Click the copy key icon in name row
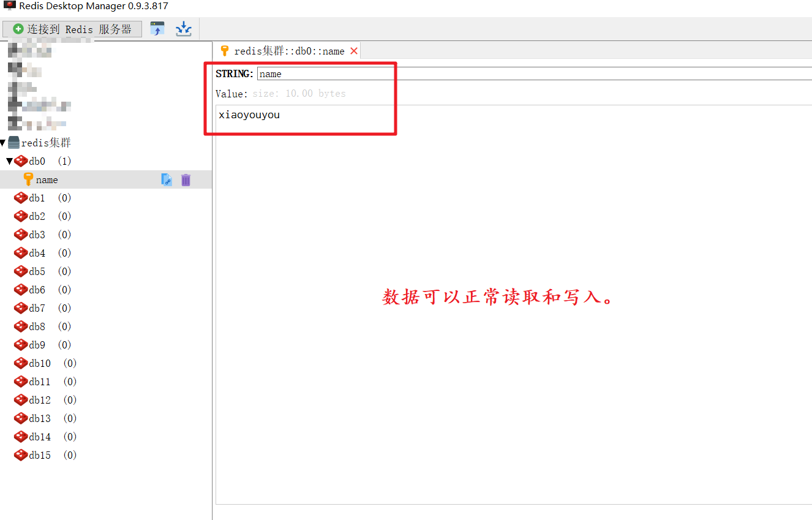The height and width of the screenshot is (520, 812). click(x=167, y=179)
